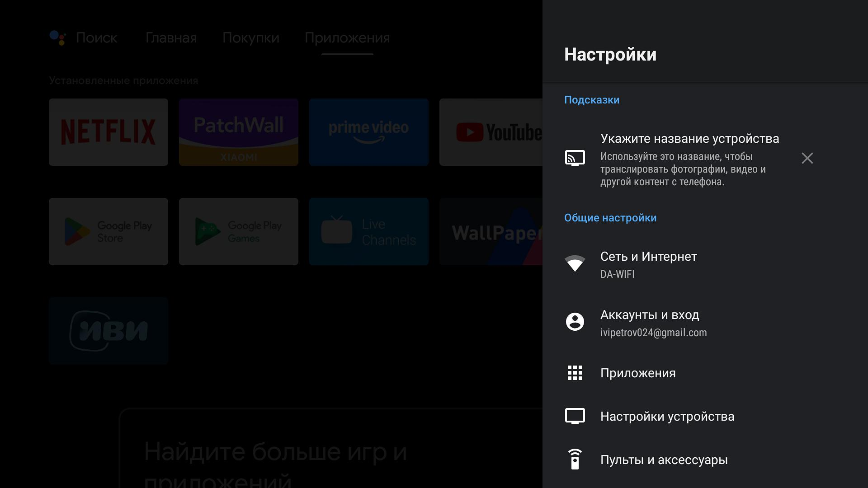
Task: Open Настройки устройства
Action: [705, 416]
